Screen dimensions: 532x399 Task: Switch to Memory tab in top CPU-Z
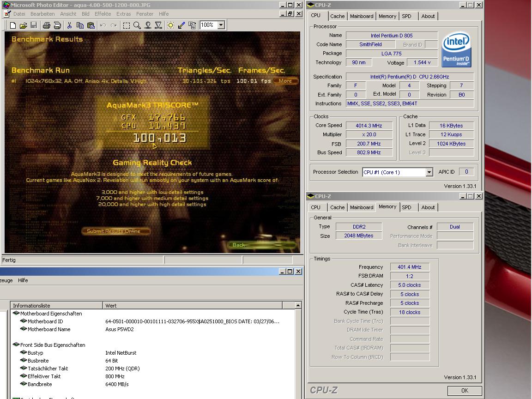pyautogui.click(x=387, y=16)
